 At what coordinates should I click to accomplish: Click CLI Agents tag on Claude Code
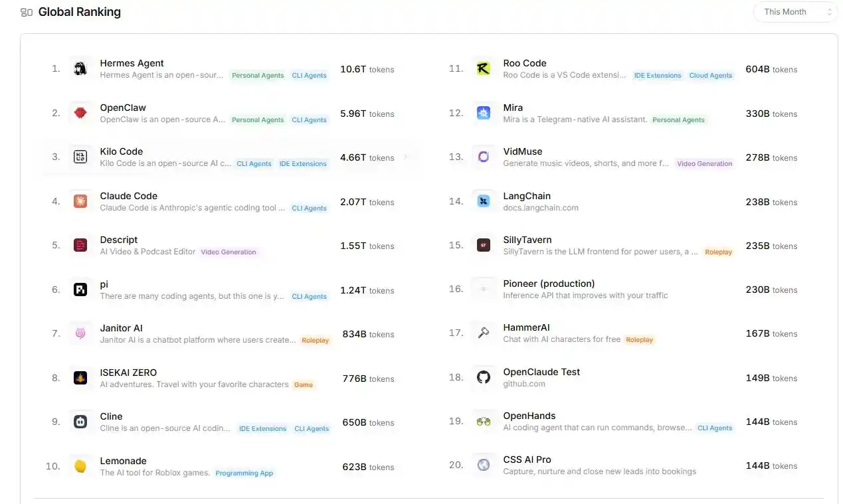pos(310,209)
